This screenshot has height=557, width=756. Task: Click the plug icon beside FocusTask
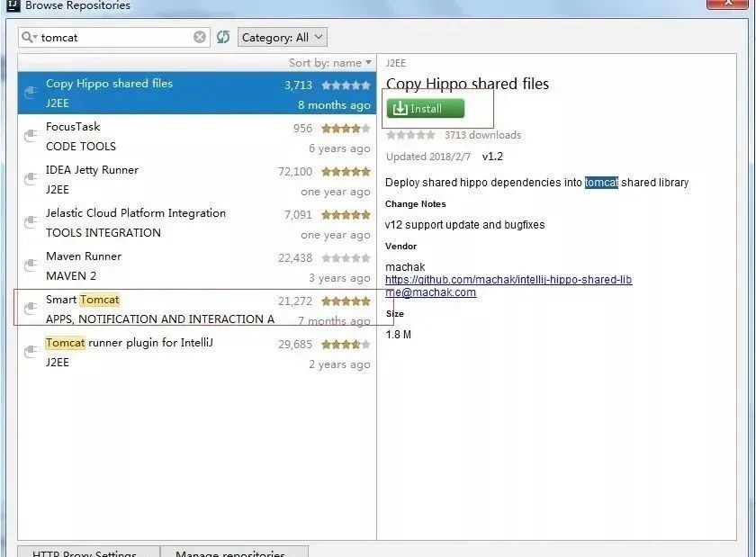(x=31, y=136)
